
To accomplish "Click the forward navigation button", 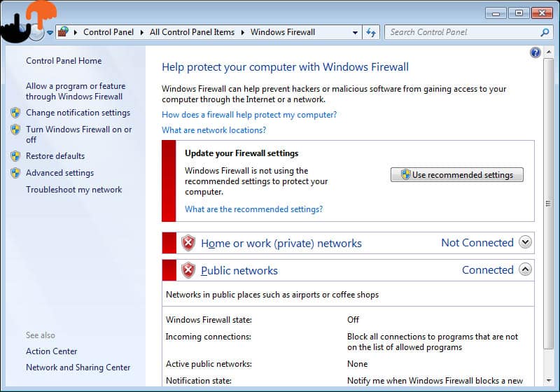I will pyautogui.click(x=36, y=32).
